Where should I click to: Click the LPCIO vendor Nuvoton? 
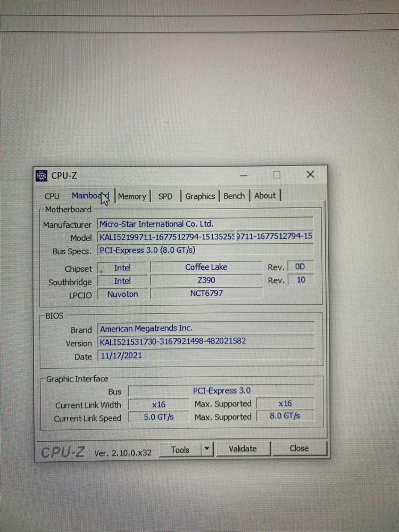coord(122,294)
